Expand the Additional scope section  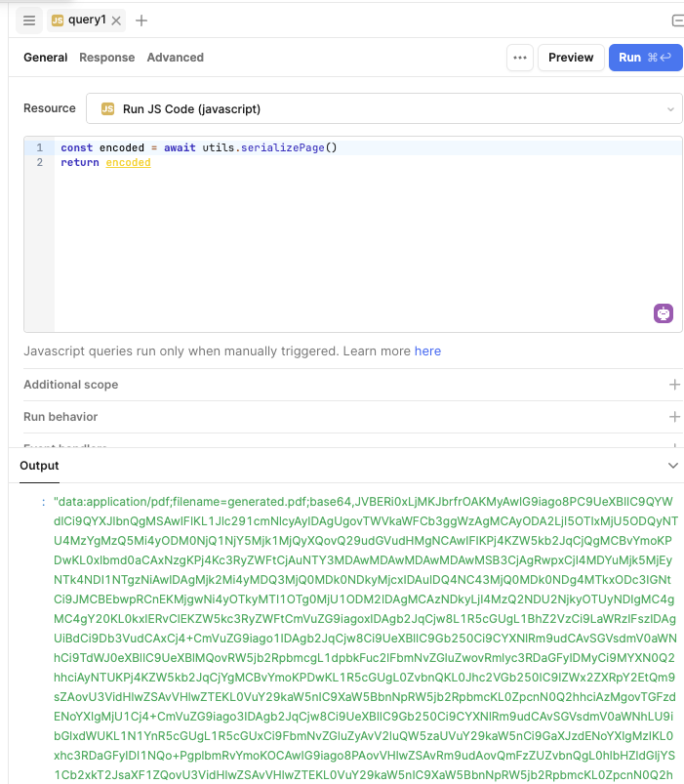coord(674,385)
